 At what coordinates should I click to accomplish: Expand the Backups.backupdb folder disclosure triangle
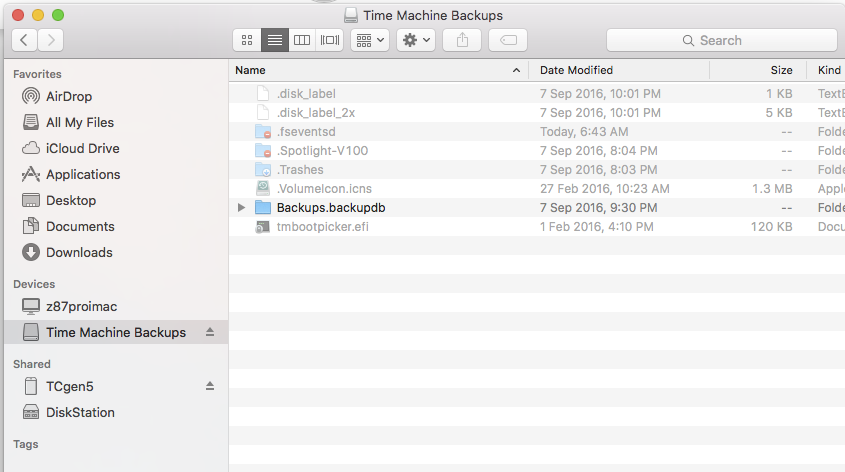point(241,207)
